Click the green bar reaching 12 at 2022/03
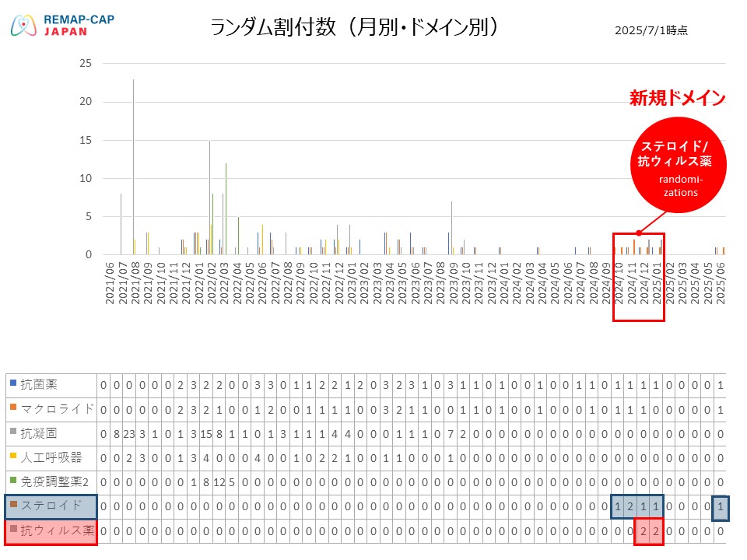The image size is (747, 560). click(x=226, y=208)
